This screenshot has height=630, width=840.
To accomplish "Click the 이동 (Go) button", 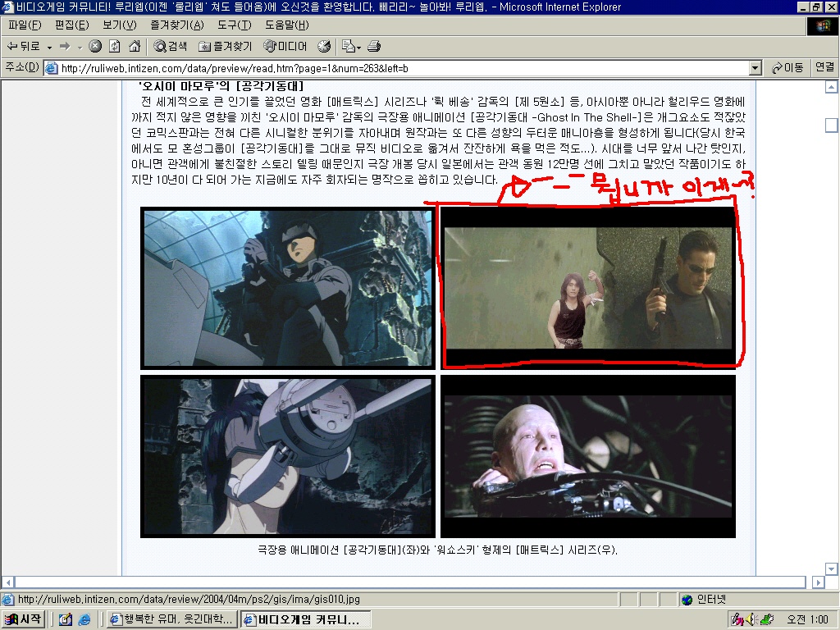I will pos(787,67).
